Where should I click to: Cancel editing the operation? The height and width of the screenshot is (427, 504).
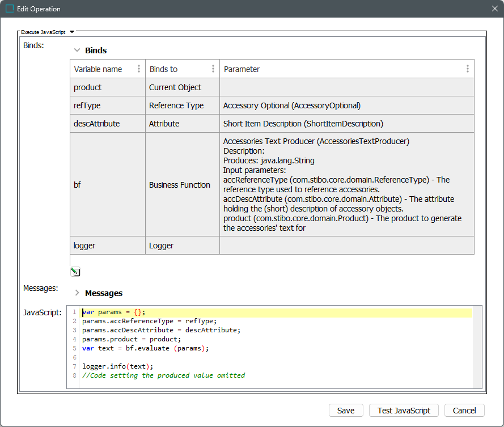coord(464,411)
